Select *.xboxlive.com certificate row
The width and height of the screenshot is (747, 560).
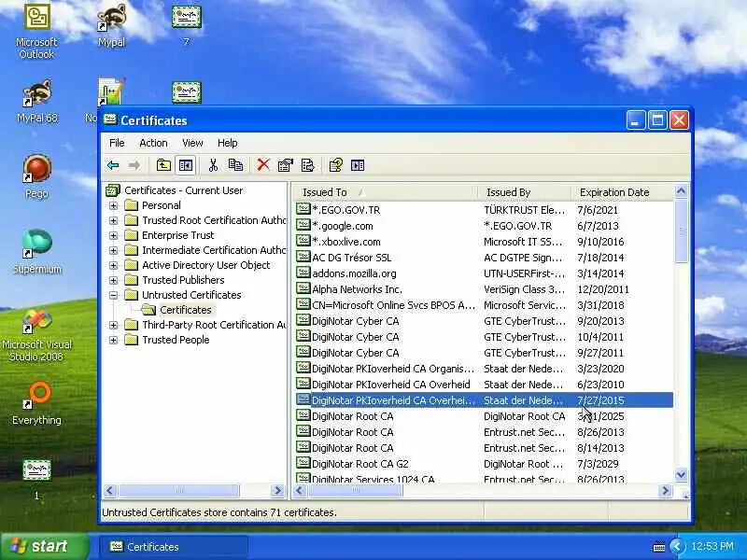click(x=484, y=242)
